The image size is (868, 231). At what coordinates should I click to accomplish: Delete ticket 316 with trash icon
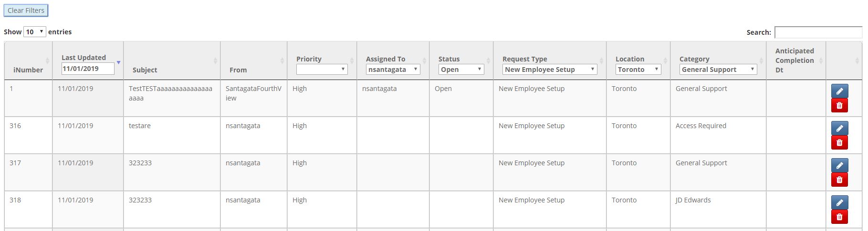pyautogui.click(x=839, y=142)
